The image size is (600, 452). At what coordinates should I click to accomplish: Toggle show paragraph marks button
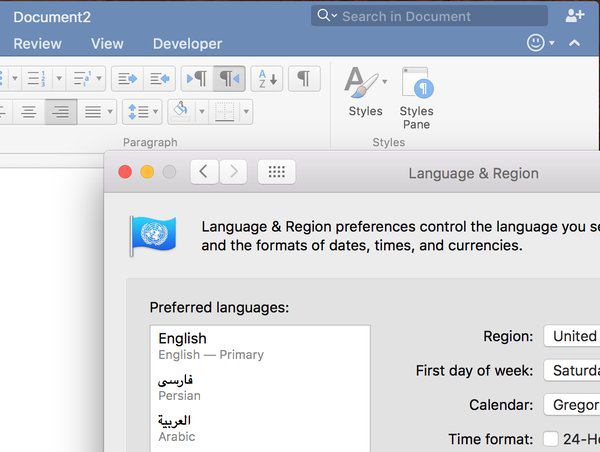(304, 78)
